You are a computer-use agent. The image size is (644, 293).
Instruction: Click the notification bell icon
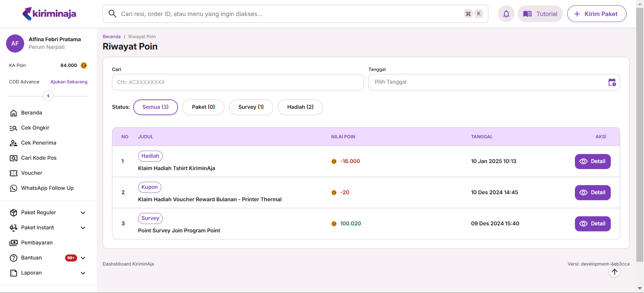point(506,14)
